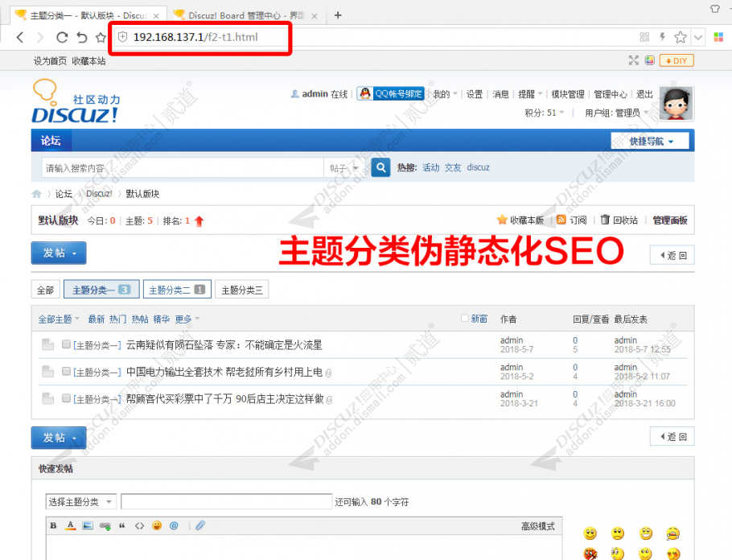
Task: Open the 帖子 search type dropdown
Action: click(344, 167)
